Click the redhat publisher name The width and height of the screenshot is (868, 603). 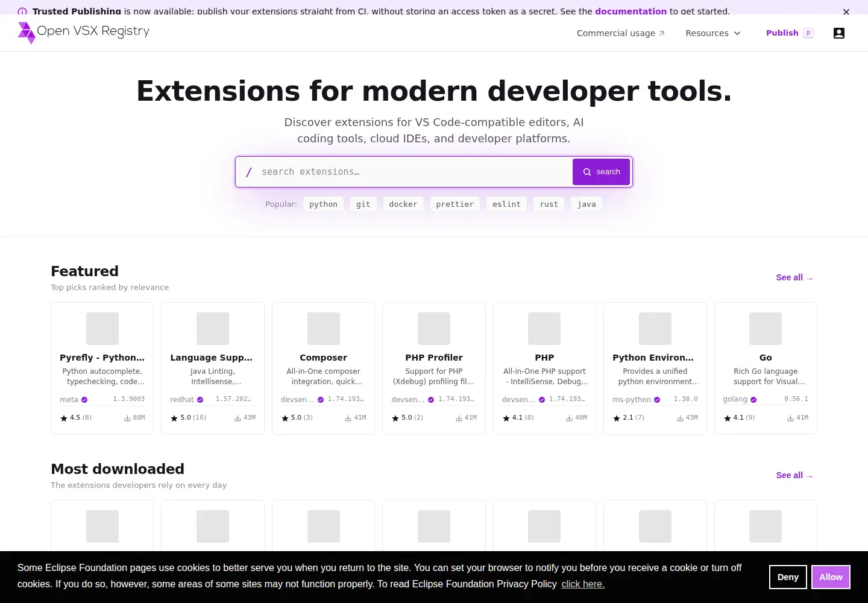click(x=182, y=400)
